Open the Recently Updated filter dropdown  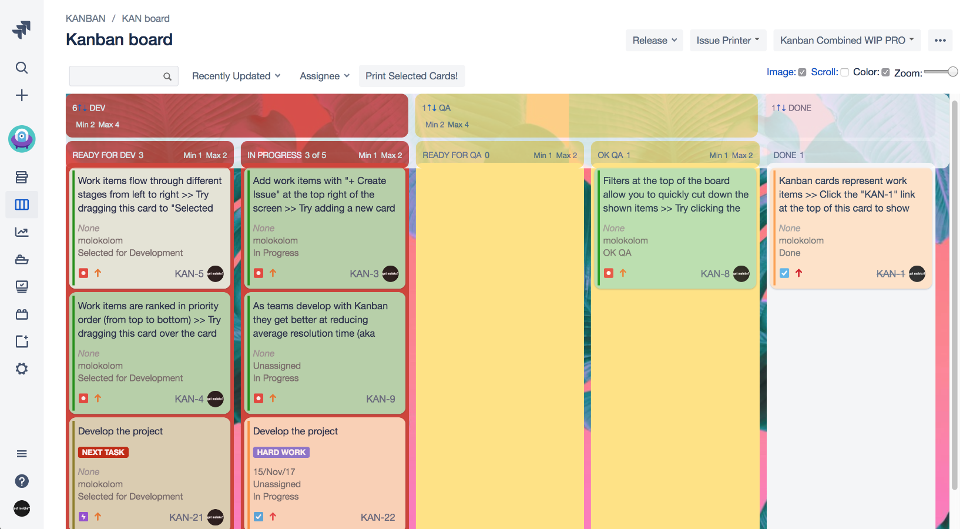click(235, 76)
